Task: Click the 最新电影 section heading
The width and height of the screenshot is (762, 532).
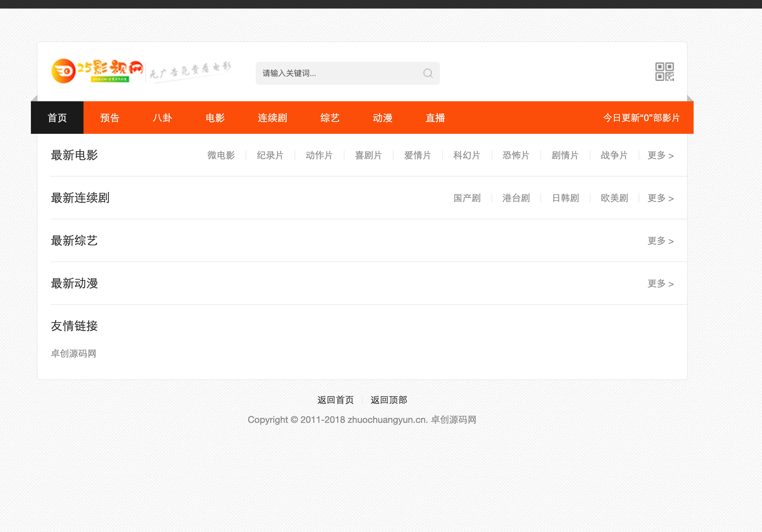Action: [x=74, y=155]
